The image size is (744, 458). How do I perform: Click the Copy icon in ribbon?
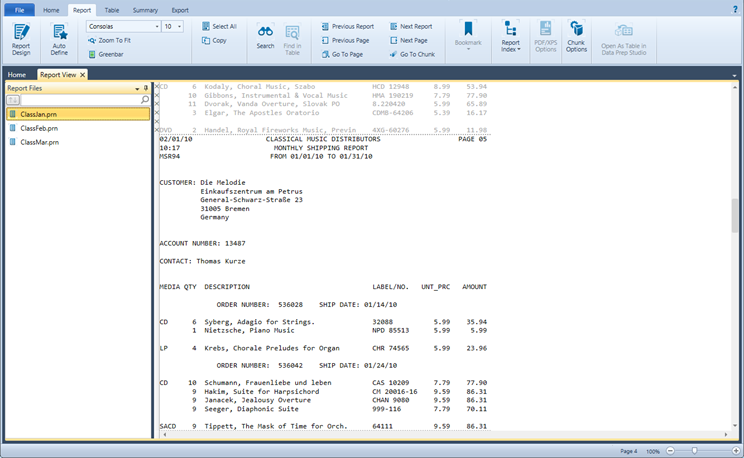pos(206,40)
